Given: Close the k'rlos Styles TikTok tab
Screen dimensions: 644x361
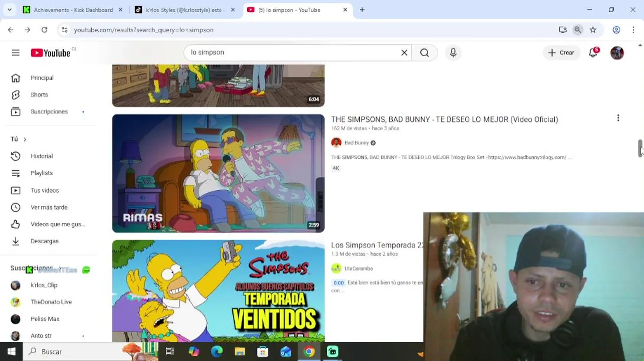Looking at the screenshot, I should 233,10.
